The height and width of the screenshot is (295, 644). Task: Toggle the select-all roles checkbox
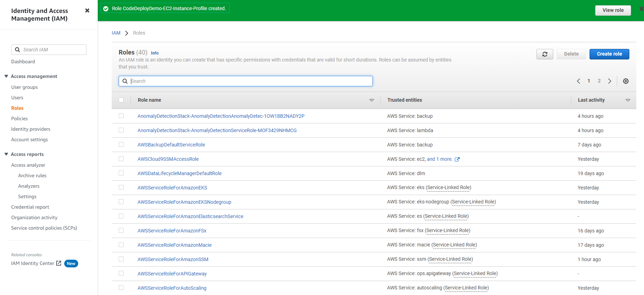[121, 100]
